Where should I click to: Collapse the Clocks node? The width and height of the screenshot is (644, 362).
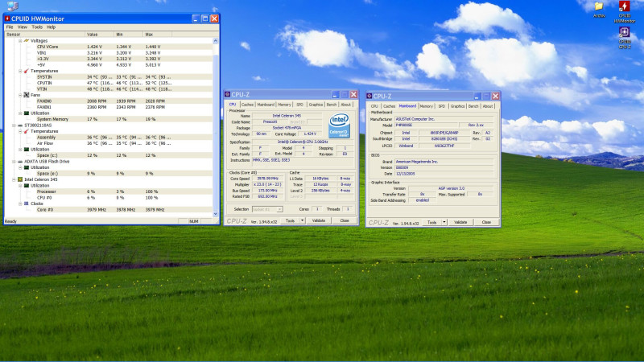tap(19, 204)
